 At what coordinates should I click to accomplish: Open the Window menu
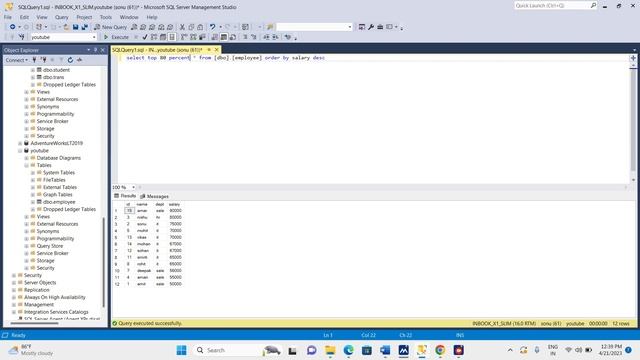(x=129, y=17)
